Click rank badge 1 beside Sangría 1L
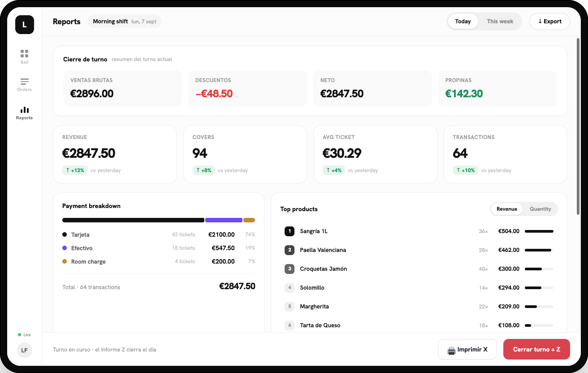The width and height of the screenshot is (588, 373). pos(290,231)
